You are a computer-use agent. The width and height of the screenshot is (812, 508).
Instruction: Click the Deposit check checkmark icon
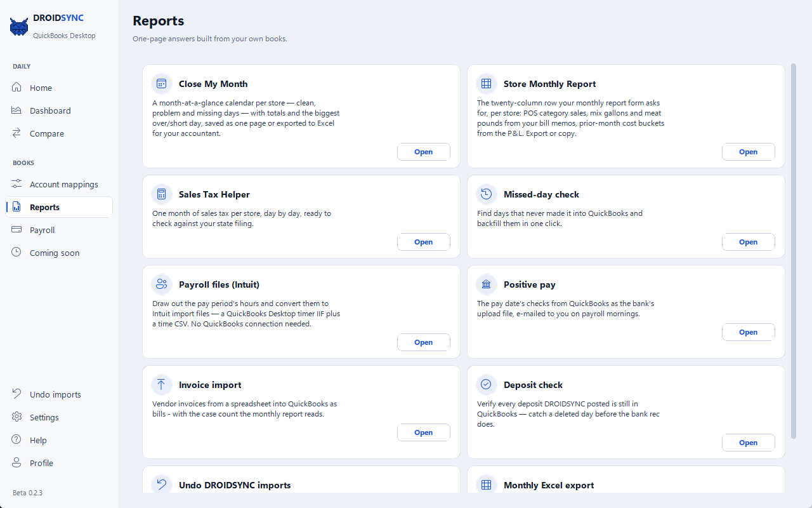(x=487, y=385)
